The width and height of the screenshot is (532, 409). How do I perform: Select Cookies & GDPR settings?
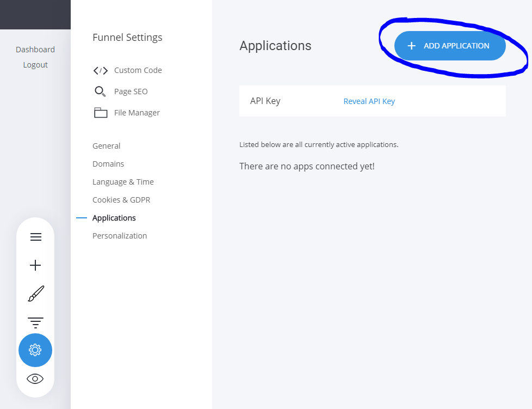[121, 200]
